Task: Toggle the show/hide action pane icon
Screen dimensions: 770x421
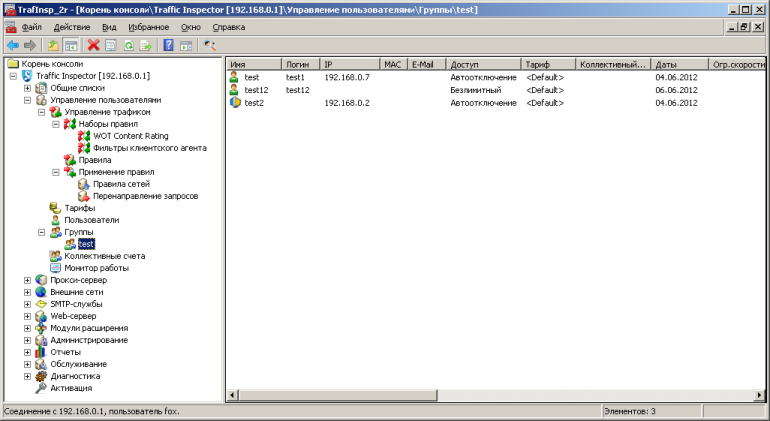Action: [x=186, y=46]
